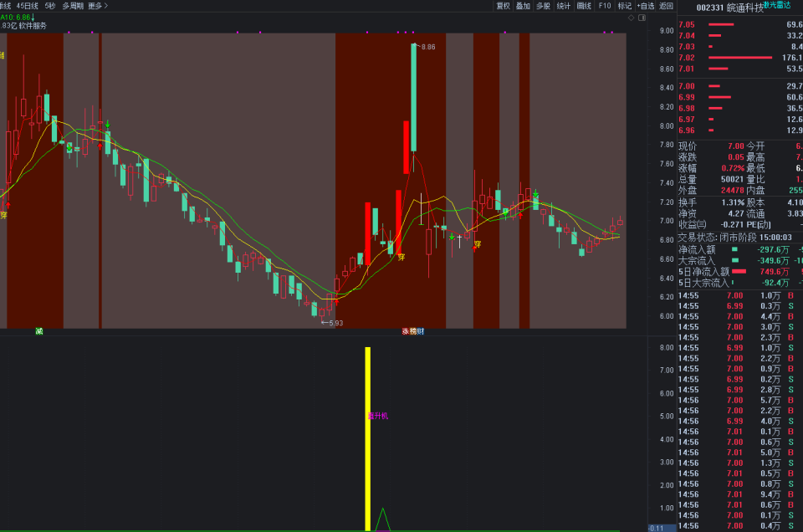Image resolution: width=803 pixels, height=532 pixels.
Task: Select the 7.04 ask price row
Action: (740, 35)
